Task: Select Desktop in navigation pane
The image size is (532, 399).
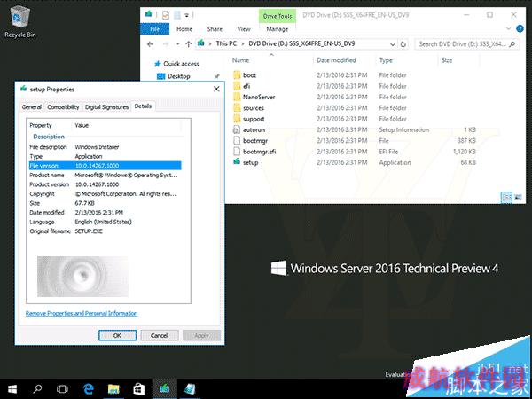Action: pyautogui.click(x=179, y=76)
